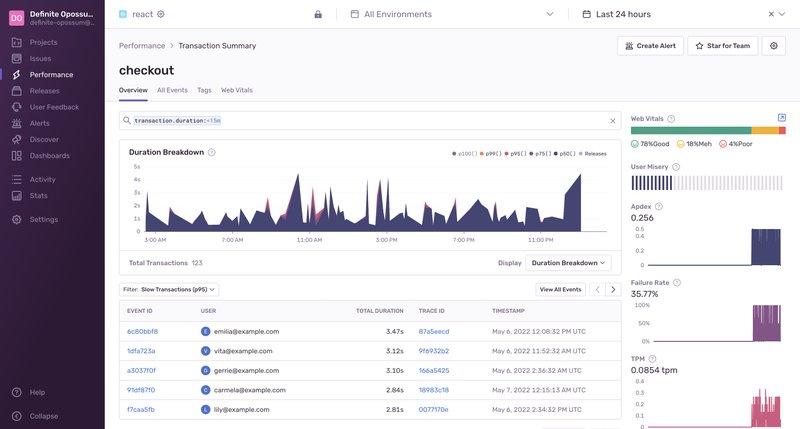Open the Slow Transactions (p95) filter dropdown

168,289
